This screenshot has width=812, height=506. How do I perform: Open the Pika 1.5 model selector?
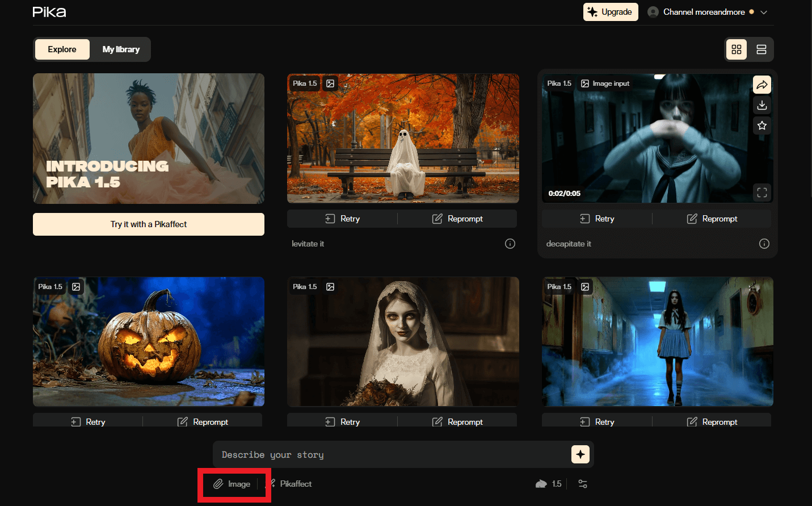pos(549,484)
